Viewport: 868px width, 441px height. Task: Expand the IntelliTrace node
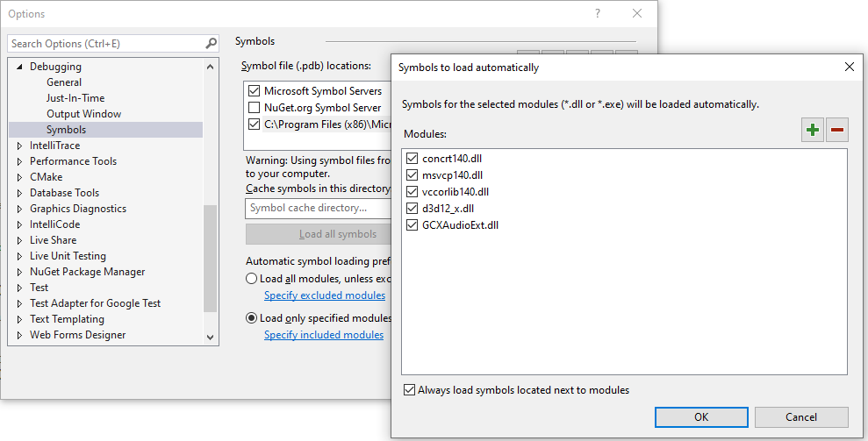pyautogui.click(x=19, y=146)
